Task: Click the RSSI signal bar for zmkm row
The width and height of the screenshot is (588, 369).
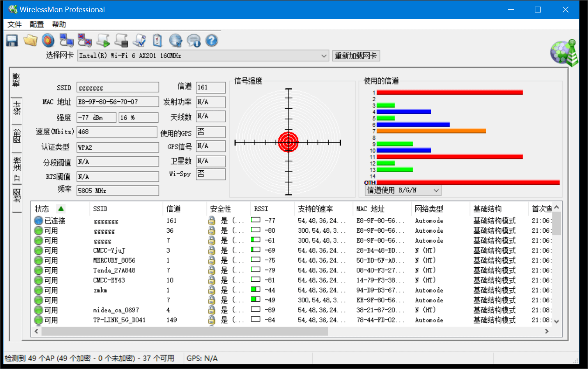Action: (255, 290)
